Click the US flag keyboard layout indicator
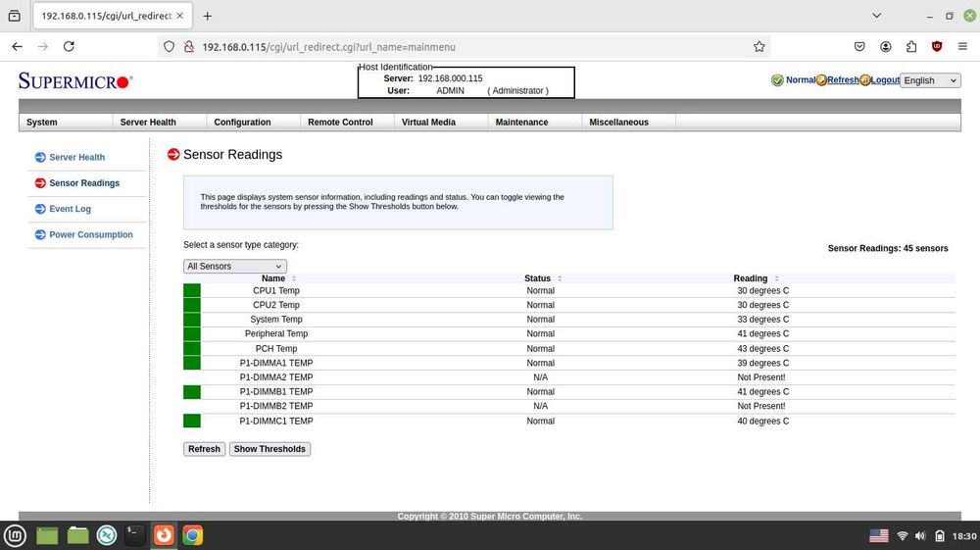 [x=878, y=535]
